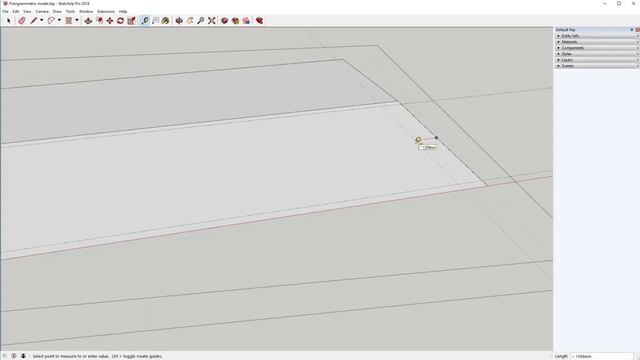640x360 pixels.
Task: Select the Zoom magnifier tool
Action: (x=201, y=20)
